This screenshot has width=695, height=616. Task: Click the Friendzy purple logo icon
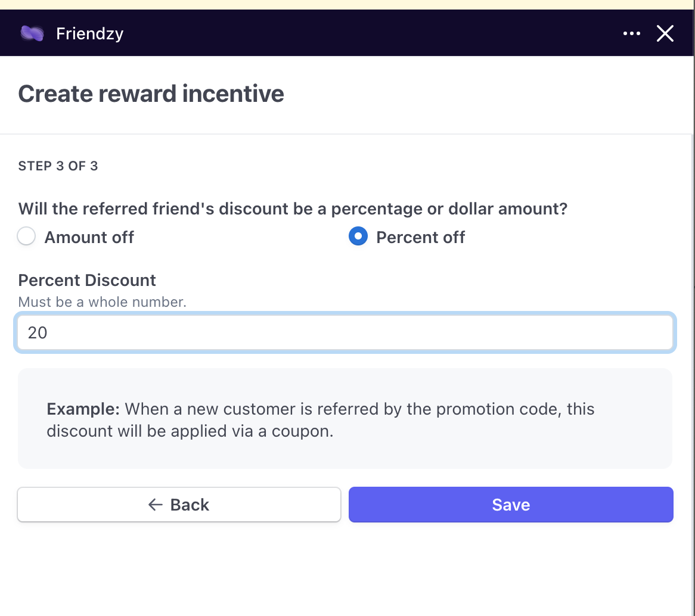tap(32, 33)
